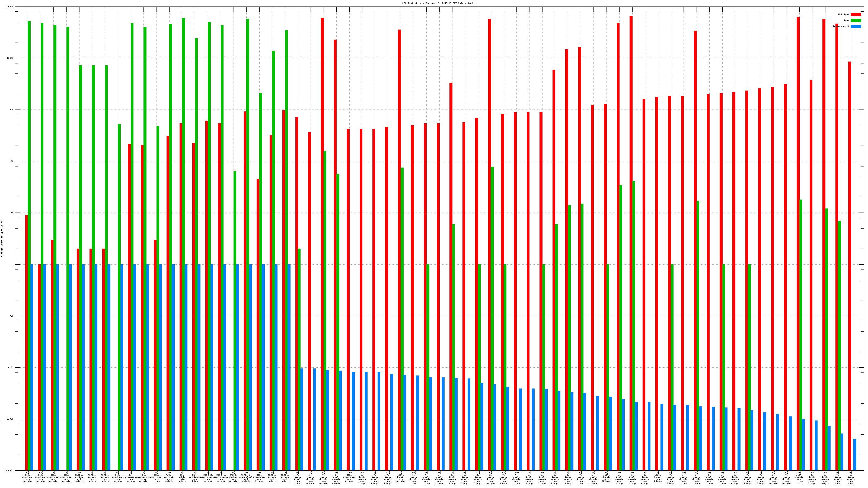The width and height of the screenshot is (868, 488).
Task: Click the 11@ zen.spamhaus.org origin label
Action: click(x=40, y=477)
